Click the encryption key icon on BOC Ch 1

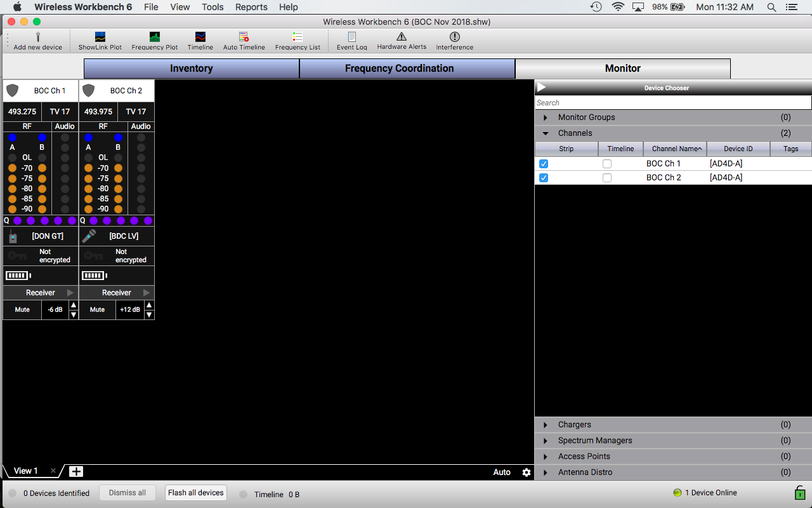click(x=17, y=256)
